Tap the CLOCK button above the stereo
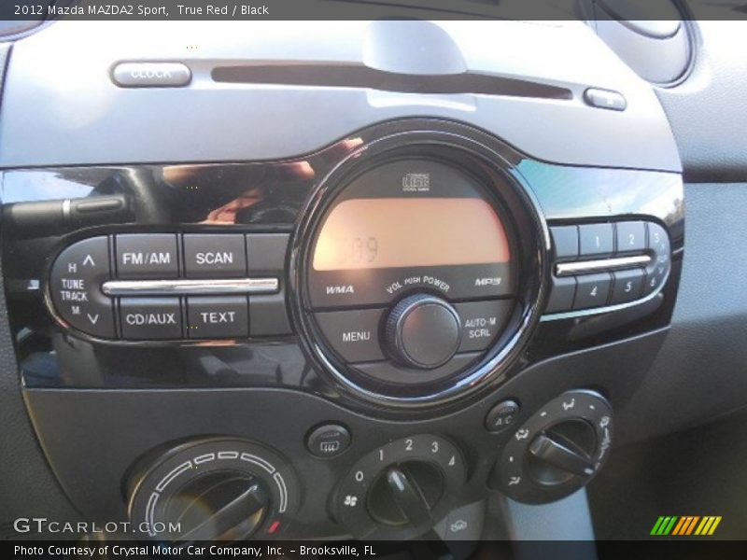 151,74
